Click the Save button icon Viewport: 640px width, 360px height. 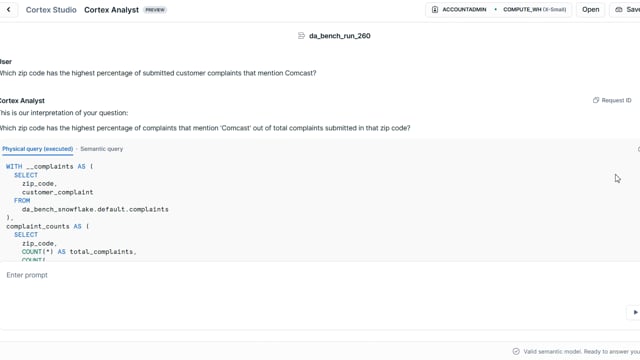(x=619, y=9)
